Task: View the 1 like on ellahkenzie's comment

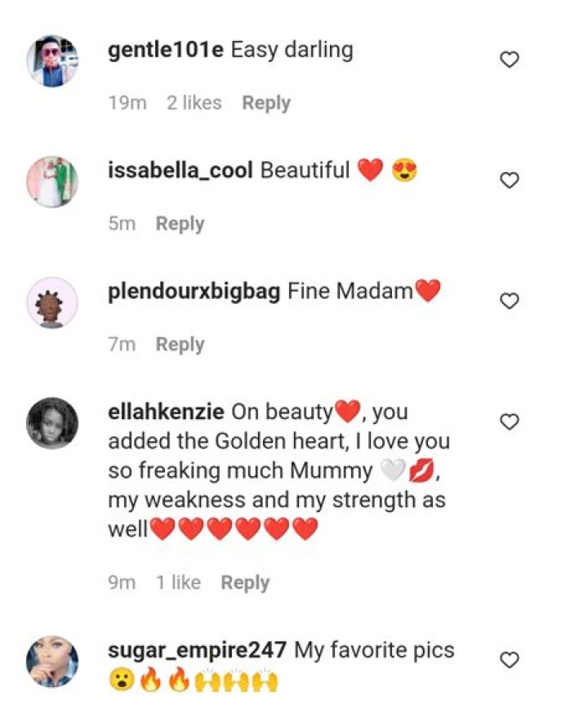Action: [x=179, y=582]
